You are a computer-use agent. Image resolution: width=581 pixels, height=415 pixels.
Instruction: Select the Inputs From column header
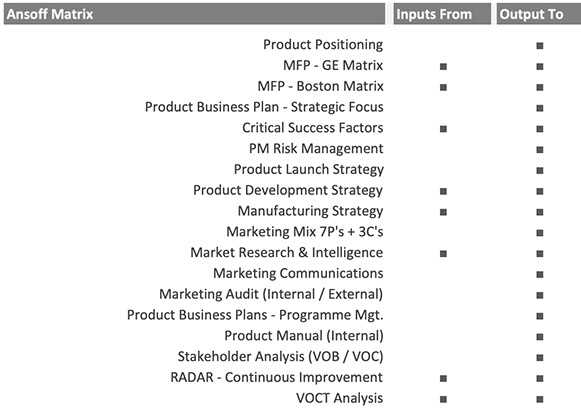tap(442, 14)
